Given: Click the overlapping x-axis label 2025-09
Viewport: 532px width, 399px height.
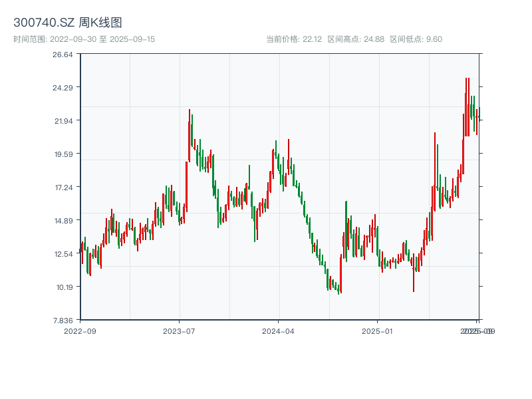Looking at the screenshot, I should pyautogui.click(x=477, y=331).
